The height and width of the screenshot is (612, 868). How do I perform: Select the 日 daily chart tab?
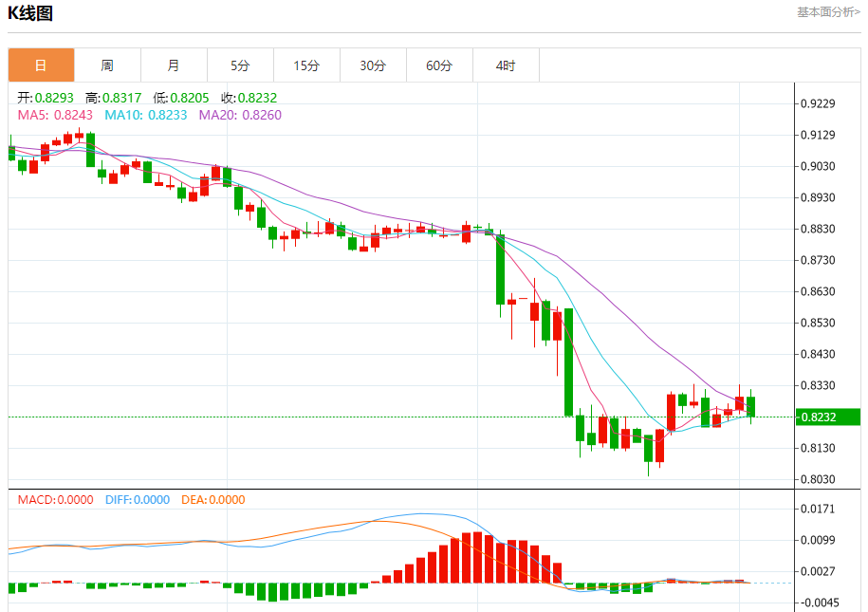[41, 65]
